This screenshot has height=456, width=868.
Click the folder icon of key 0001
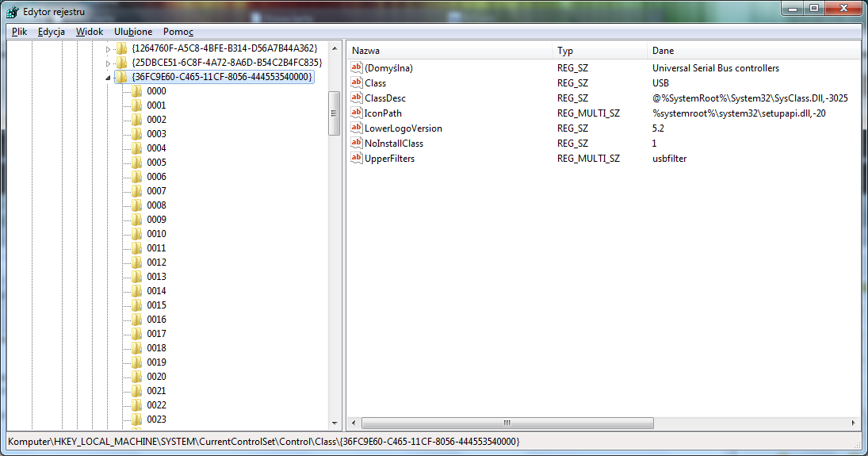(136, 105)
